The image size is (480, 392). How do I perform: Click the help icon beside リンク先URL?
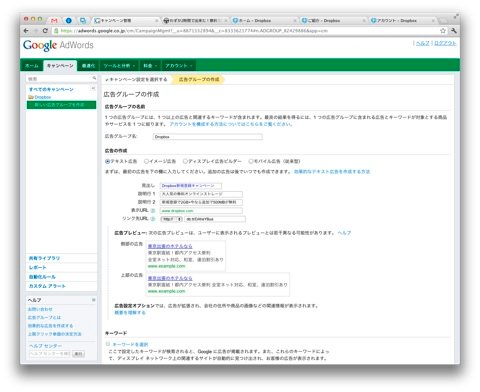point(153,219)
